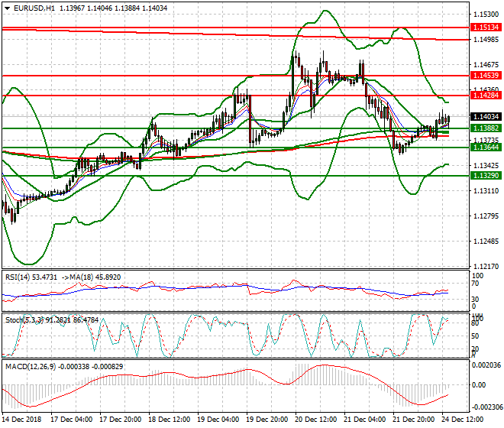Click the Stochastic scale value 50
Image resolution: width=504 pixels, height=428 pixels.
pyautogui.click(x=475, y=336)
